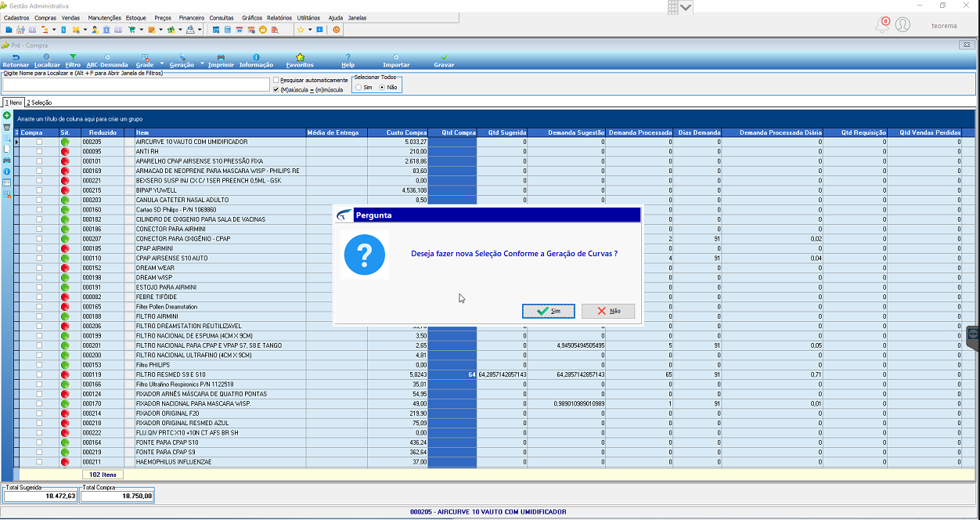Click the Não button in the dialog
The image size is (980, 520).
(608, 311)
